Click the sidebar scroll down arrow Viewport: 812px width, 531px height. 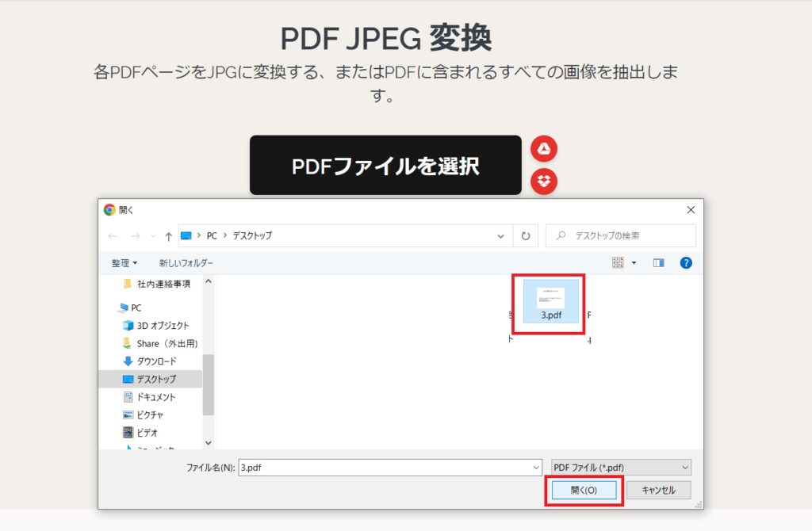209,443
